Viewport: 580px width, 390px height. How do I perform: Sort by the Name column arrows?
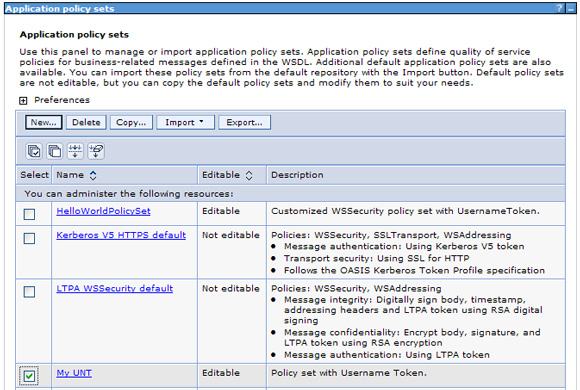click(x=93, y=175)
